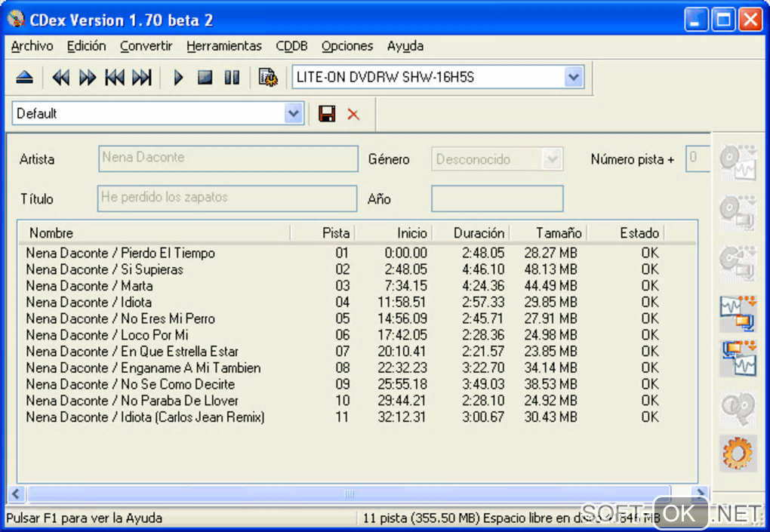770x532 pixels.
Task: Rewind playback with the double-left arrows
Action: pos(61,77)
